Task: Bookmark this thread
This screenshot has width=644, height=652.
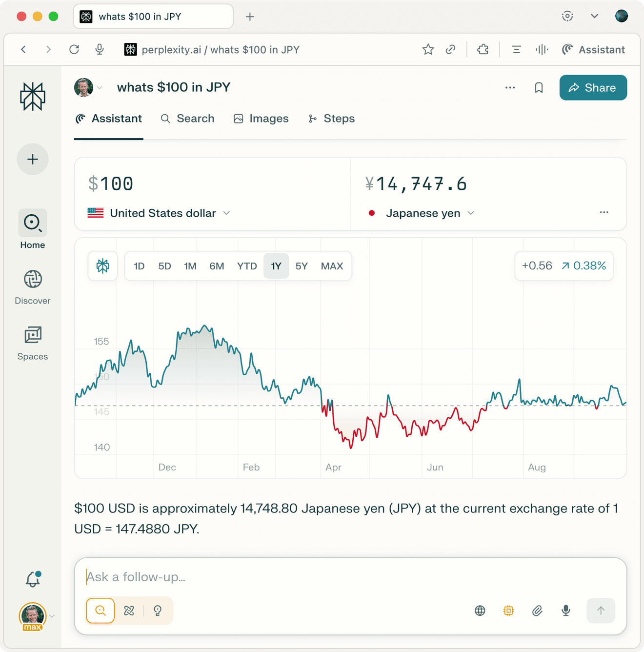Action: [x=539, y=88]
